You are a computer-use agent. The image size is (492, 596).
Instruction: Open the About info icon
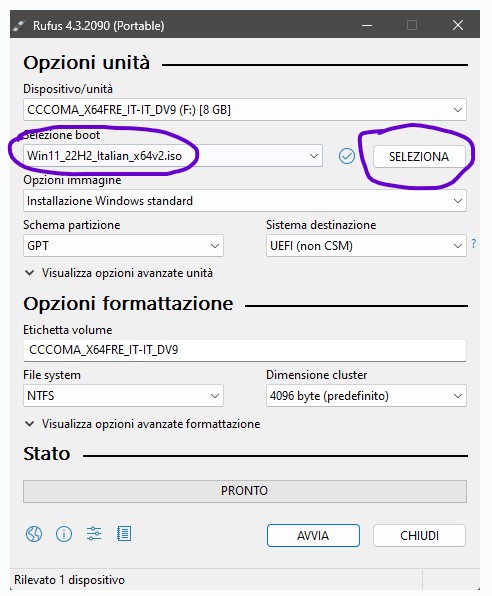64,534
